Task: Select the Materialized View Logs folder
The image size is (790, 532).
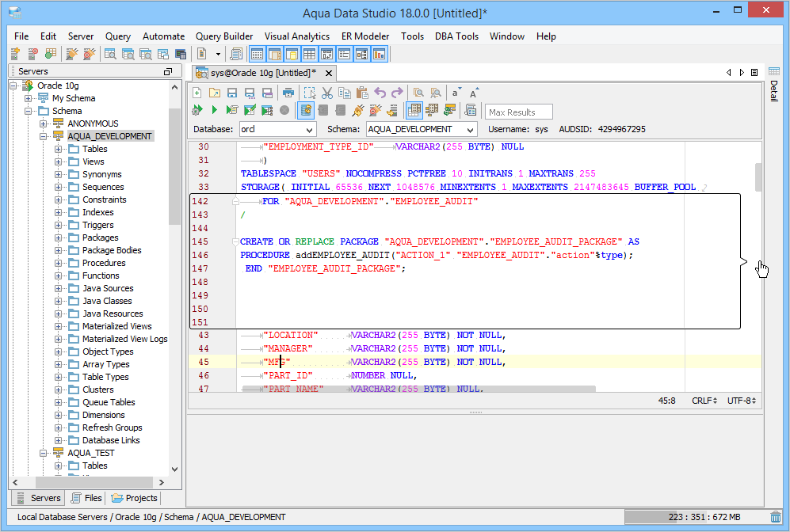Action: click(x=125, y=339)
